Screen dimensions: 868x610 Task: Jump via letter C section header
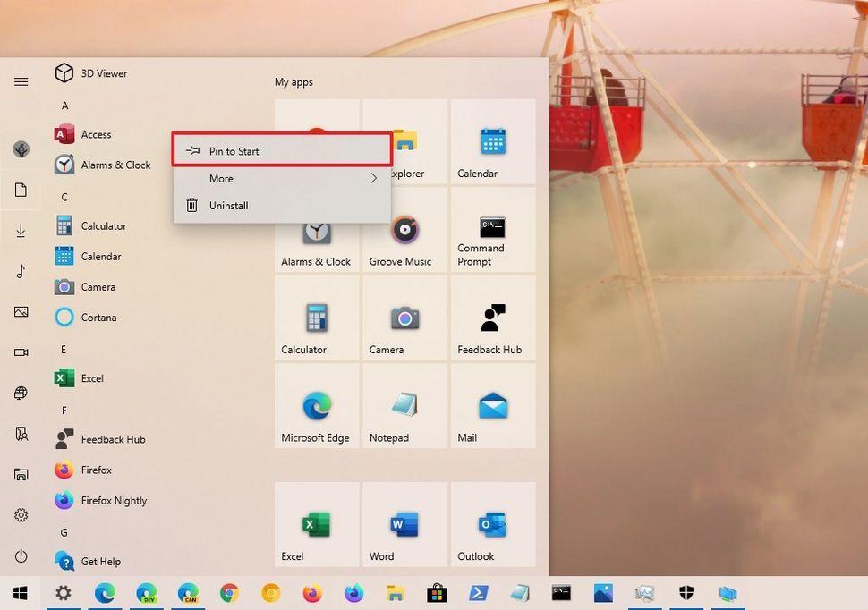64,197
